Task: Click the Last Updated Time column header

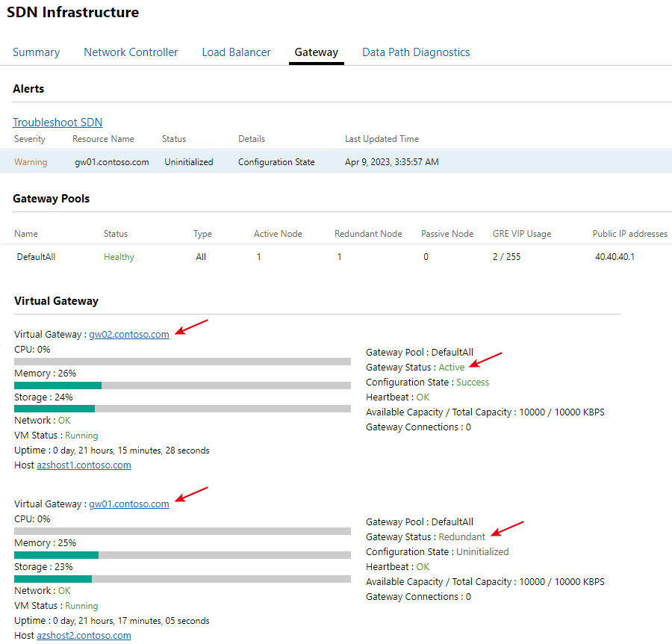Action: (382, 139)
